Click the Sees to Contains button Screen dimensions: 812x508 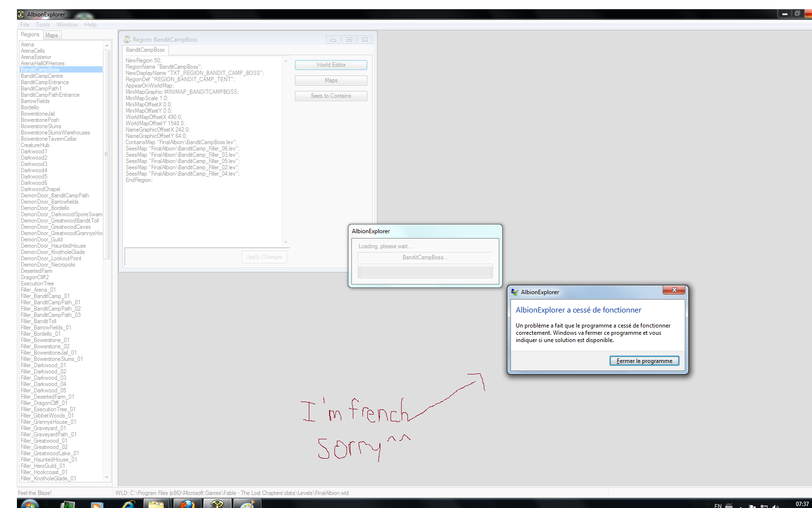(331, 96)
